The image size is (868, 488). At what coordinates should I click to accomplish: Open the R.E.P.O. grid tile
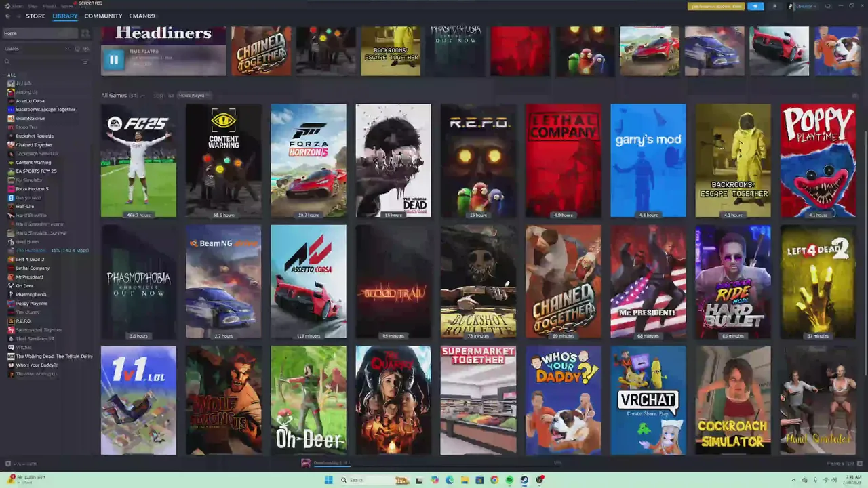click(x=478, y=161)
